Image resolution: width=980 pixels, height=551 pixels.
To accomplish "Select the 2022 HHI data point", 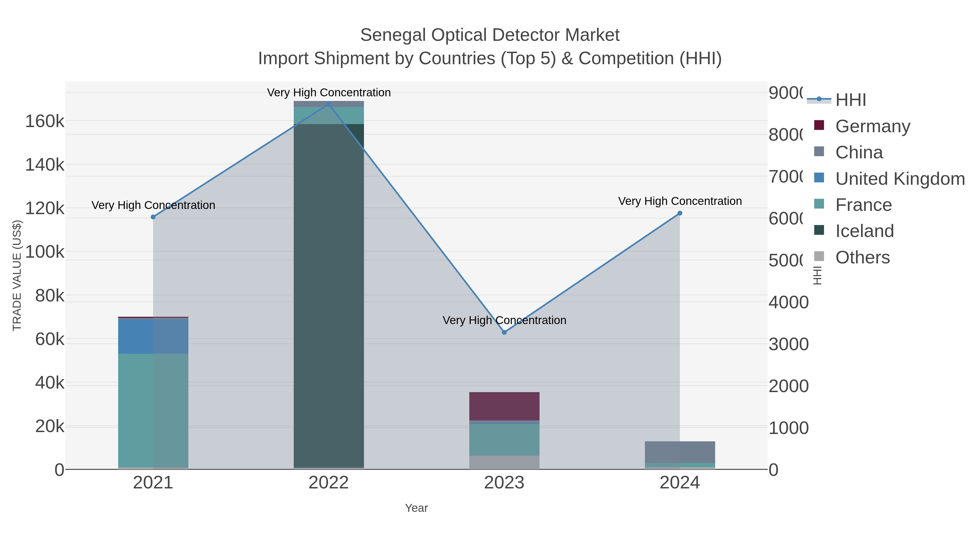I will [x=329, y=104].
